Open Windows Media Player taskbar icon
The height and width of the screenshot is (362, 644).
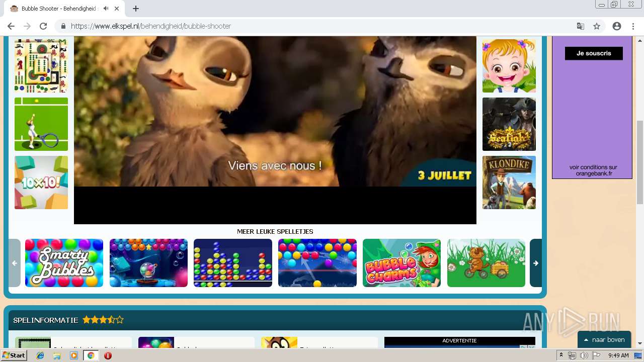(x=74, y=355)
